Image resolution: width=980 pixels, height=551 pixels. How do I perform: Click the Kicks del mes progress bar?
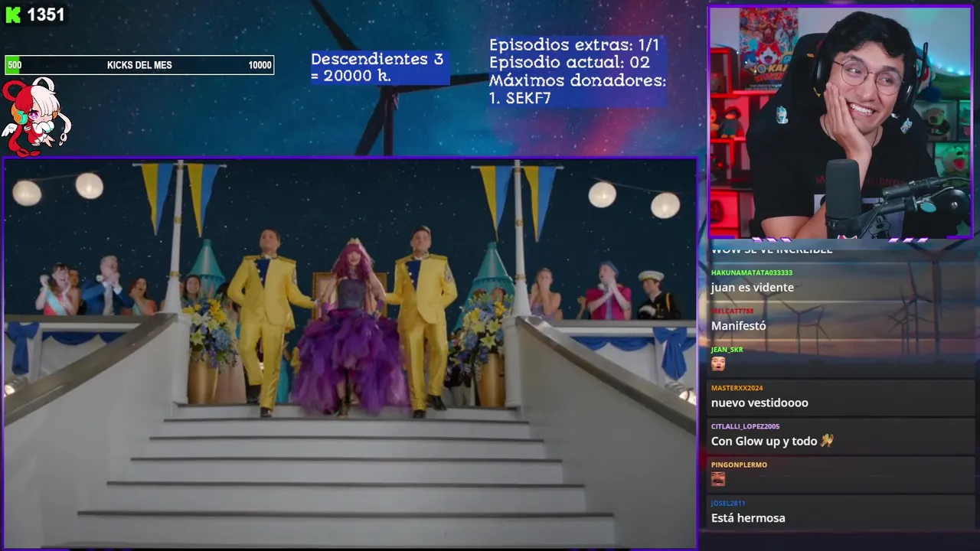coord(139,65)
